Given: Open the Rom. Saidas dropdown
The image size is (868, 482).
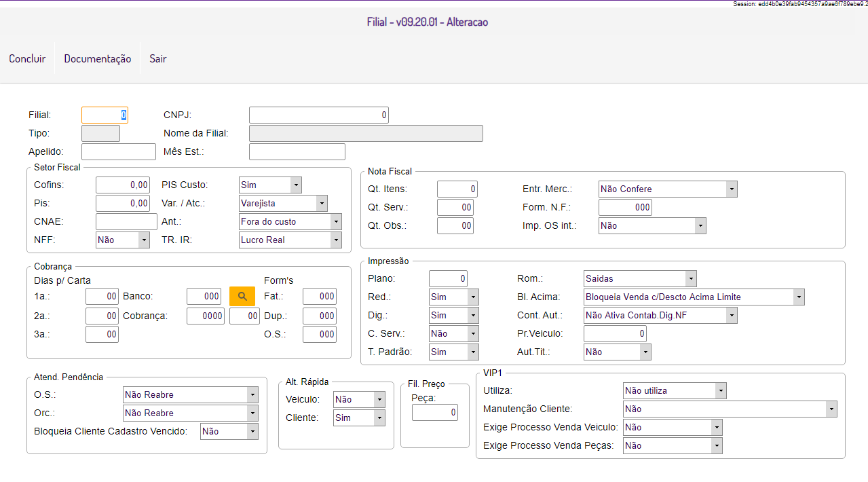Looking at the screenshot, I should point(640,278).
